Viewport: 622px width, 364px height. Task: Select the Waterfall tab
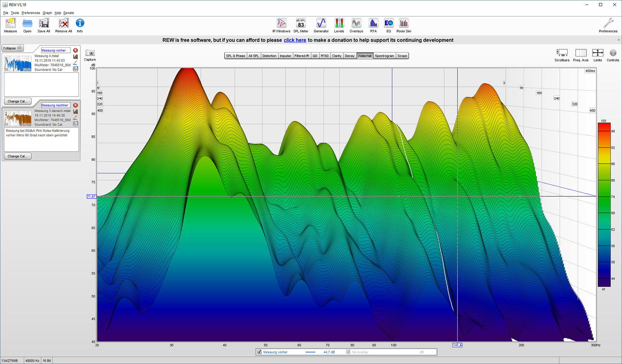pyautogui.click(x=365, y=56)
